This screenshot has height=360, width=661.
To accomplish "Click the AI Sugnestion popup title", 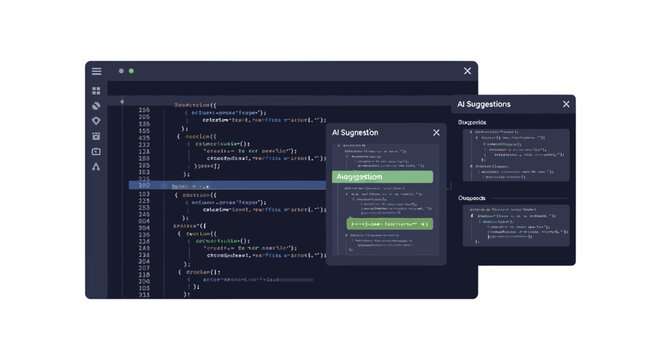I will (355, 132).
